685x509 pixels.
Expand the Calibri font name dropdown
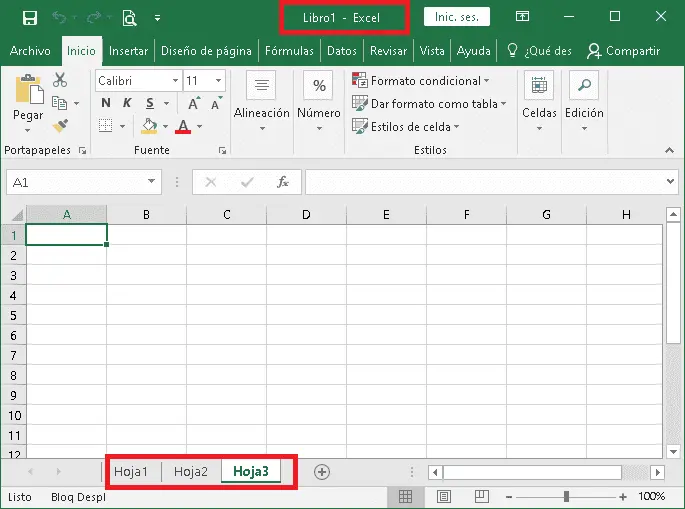(176, 81)
